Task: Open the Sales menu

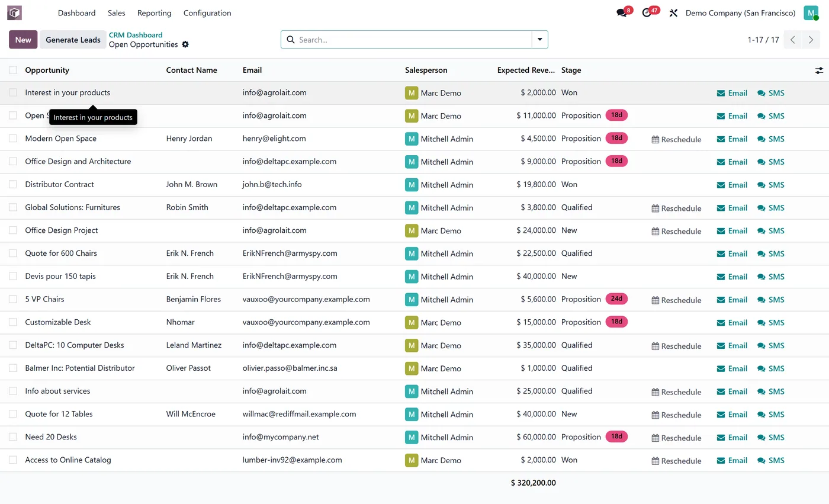Action: [117, 13]
